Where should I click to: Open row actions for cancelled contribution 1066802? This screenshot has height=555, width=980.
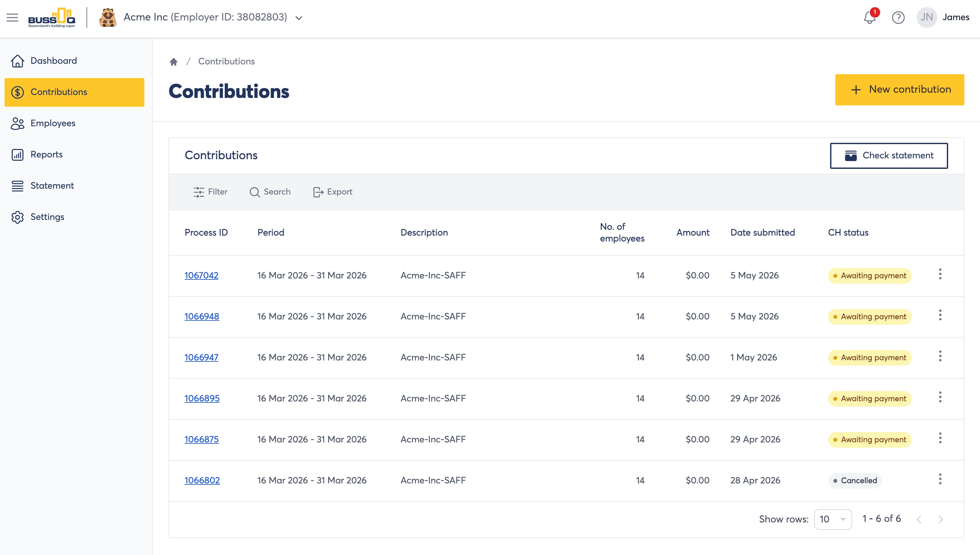coord(940,480)
